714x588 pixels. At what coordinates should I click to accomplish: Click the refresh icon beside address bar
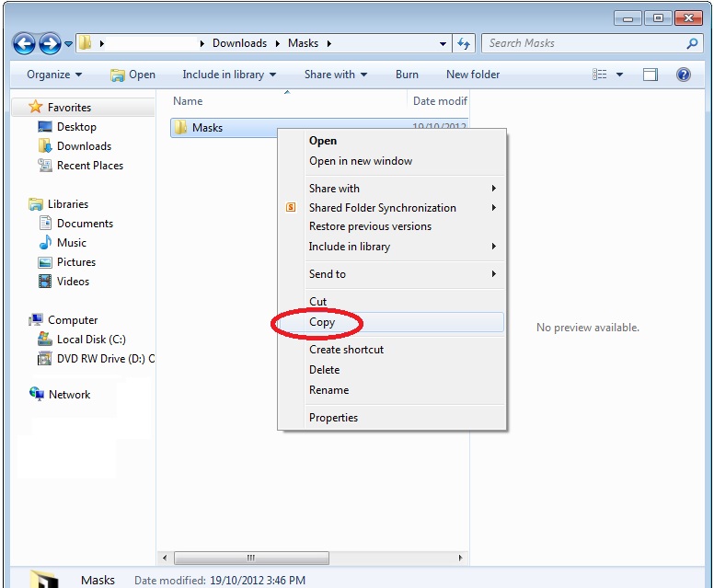(464, 43)
